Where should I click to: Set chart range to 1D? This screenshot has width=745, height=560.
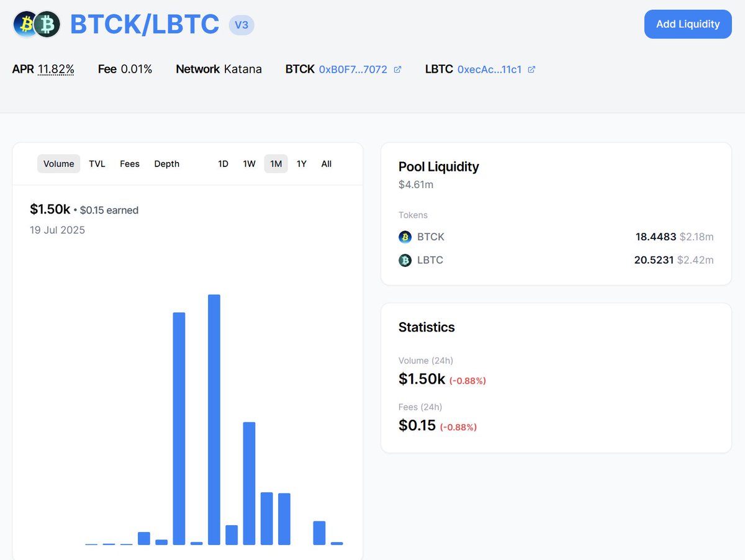[x=223, y=164]
